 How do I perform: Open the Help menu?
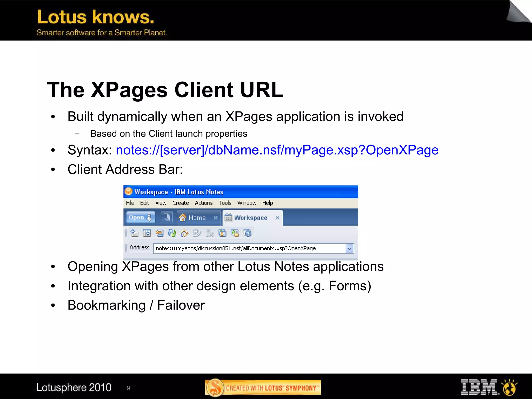tap(268, 203)
